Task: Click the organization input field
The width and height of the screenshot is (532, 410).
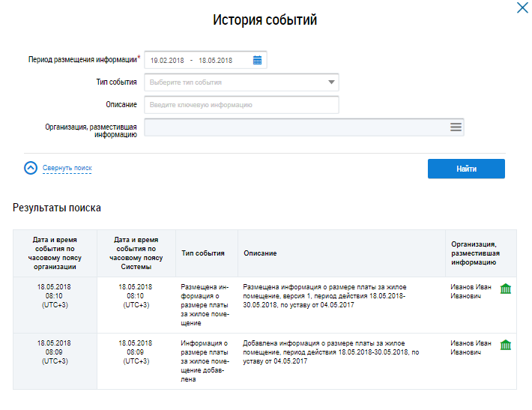Action: 296,127
